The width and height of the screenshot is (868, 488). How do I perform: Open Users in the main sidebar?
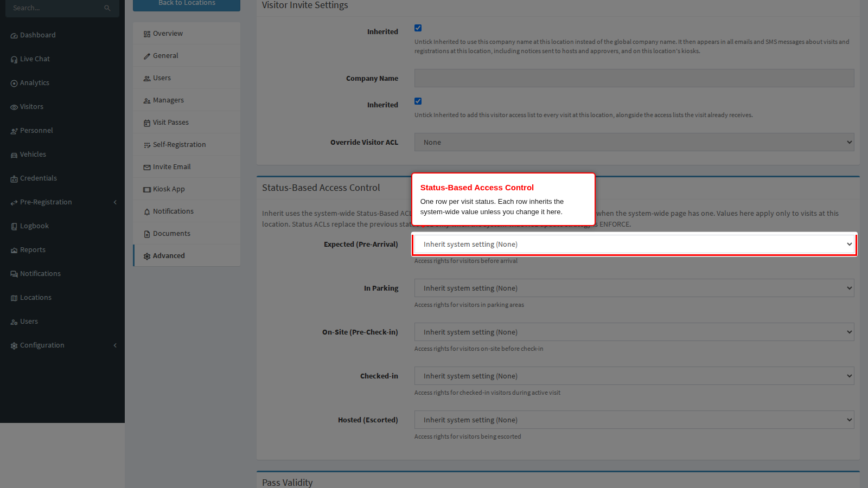click(62, 322)
